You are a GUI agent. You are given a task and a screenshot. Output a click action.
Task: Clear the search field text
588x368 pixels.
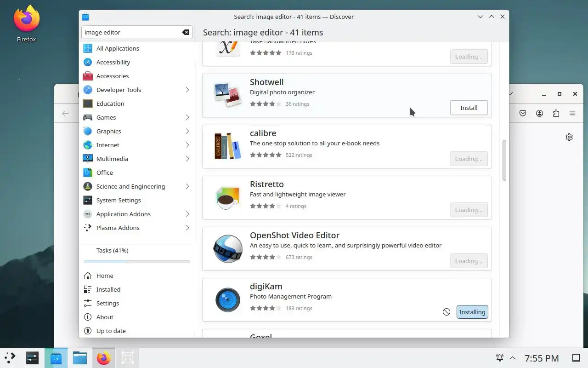(186, 32)
